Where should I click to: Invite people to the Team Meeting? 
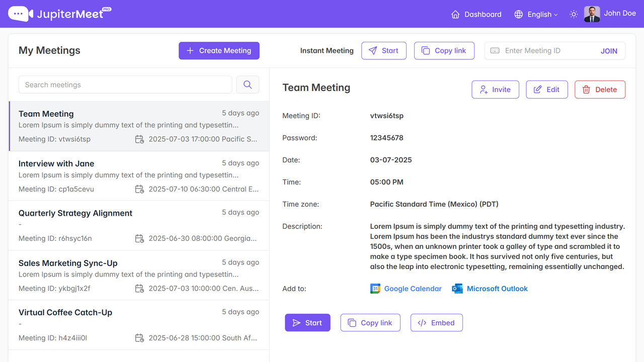pyautogui.click(x=495, y=89)
